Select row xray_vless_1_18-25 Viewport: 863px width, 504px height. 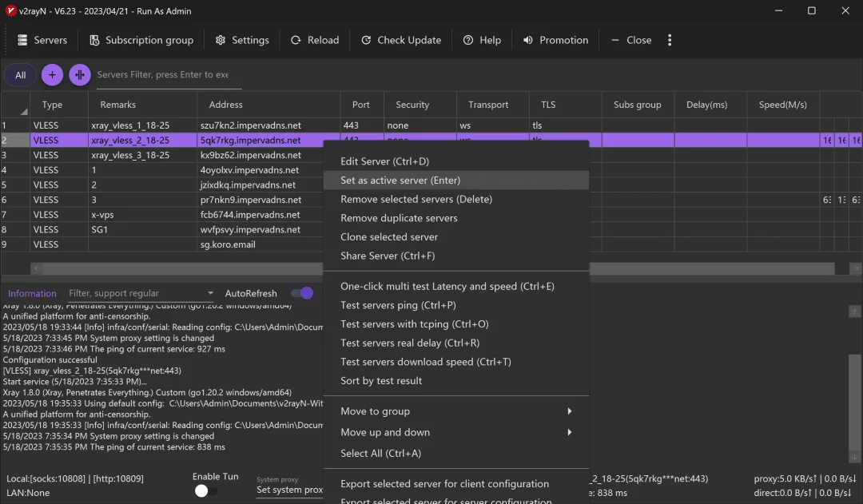(431, 125)
